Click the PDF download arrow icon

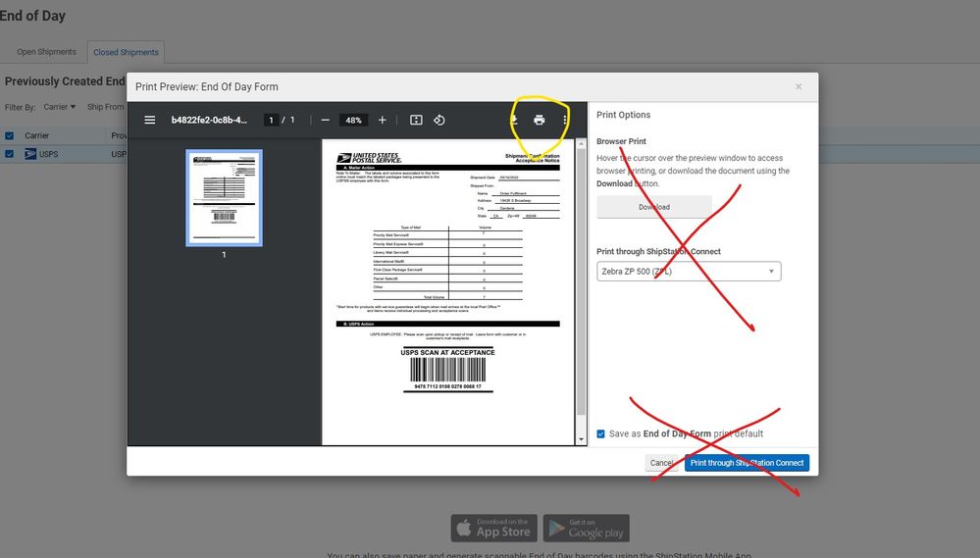click(x=514, y=120)
